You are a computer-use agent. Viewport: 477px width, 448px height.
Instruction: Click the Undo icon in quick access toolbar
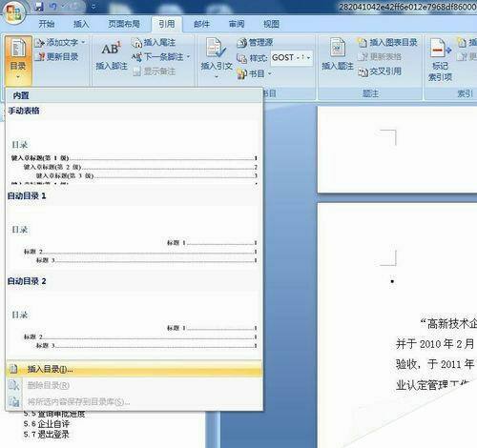[53, 7]
